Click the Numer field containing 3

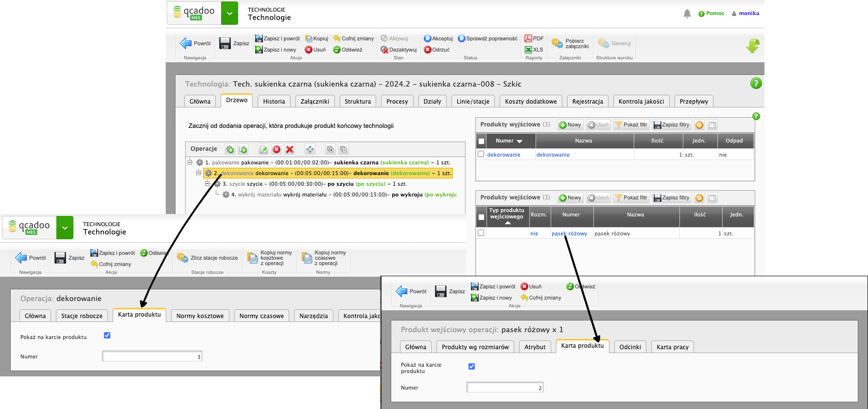[152, 356]
